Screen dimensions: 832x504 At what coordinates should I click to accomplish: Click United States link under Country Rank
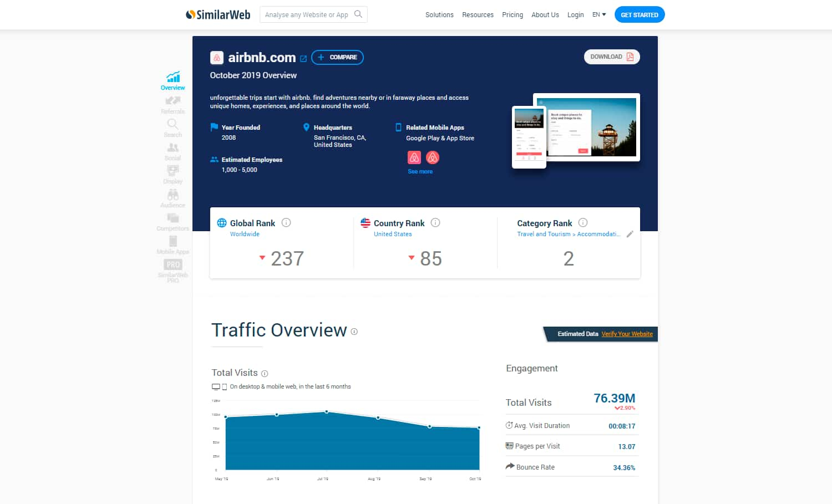coord(393,234)
